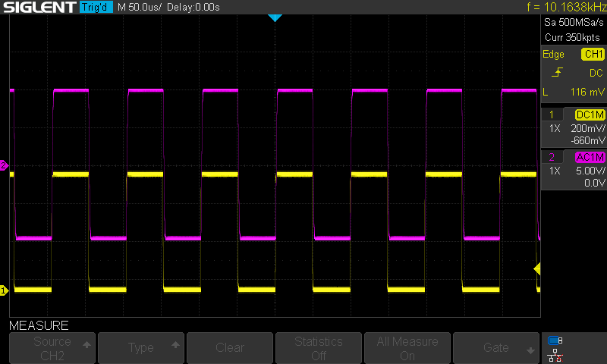Click the 1X probe label of channel 2
The height and width of the screenshot is (364, 607).
[x=555, y=171]
